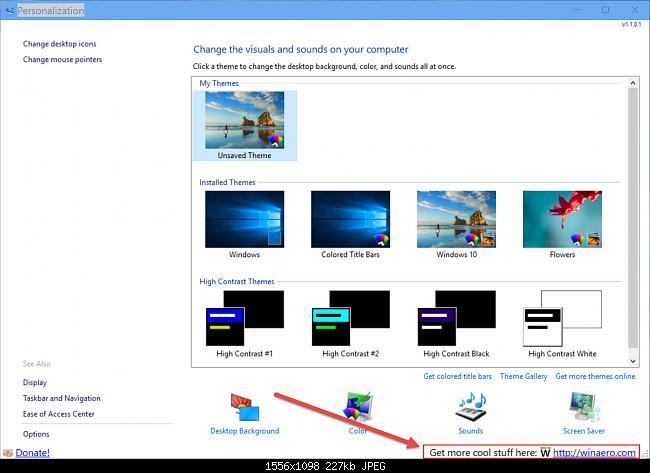The height and width of the screenshot is (473, 650).
Task: Open the Screen Saver icon
Action: 584,407
